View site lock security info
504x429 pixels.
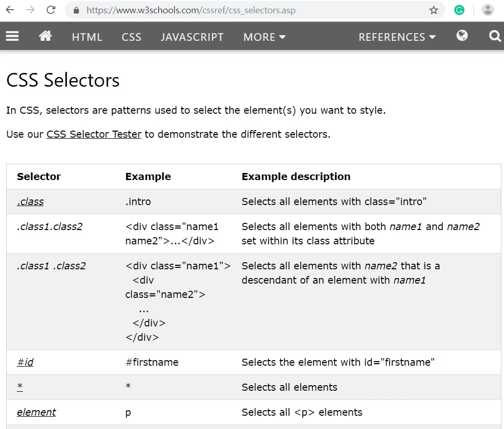click(77, 10)
